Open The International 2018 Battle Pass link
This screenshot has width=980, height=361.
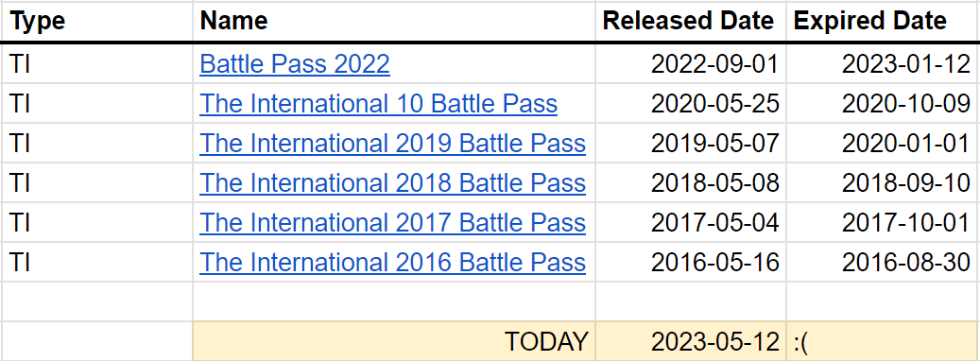coord(392,183)
